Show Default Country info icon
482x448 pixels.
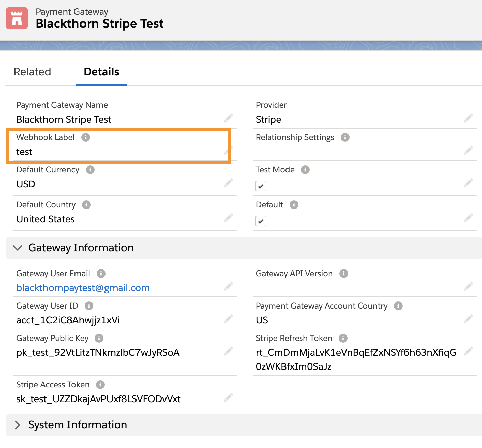click(x=86, y=205)
